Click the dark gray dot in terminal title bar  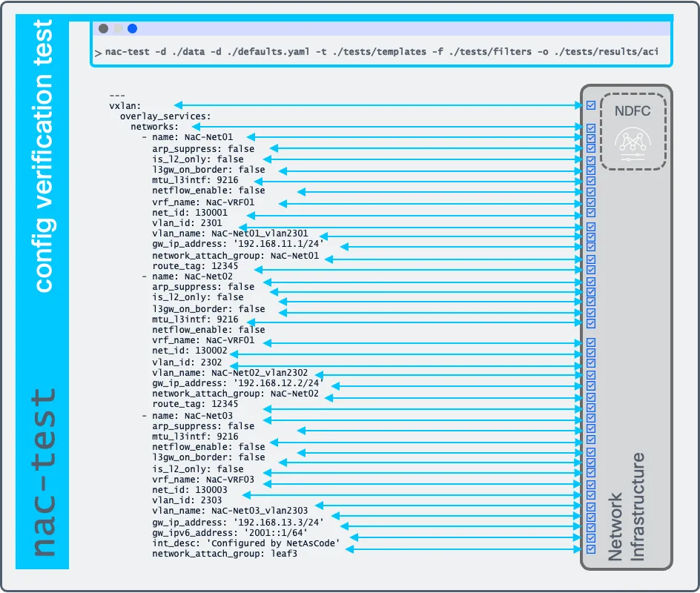coord(103,29)
